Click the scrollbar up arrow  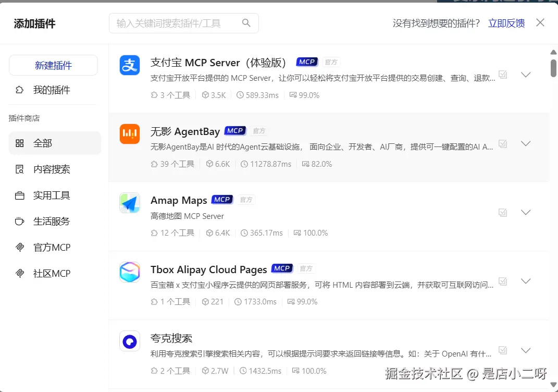[x=553, y=52]
